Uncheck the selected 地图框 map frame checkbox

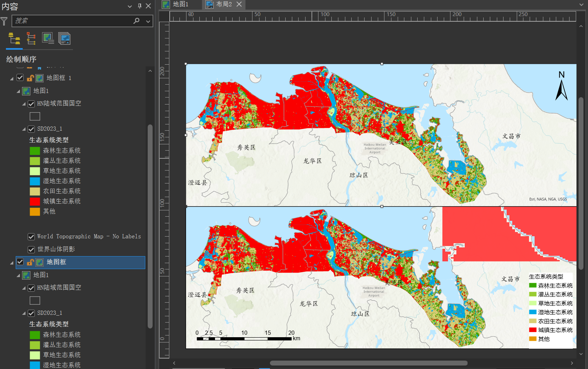click(20, 262)
